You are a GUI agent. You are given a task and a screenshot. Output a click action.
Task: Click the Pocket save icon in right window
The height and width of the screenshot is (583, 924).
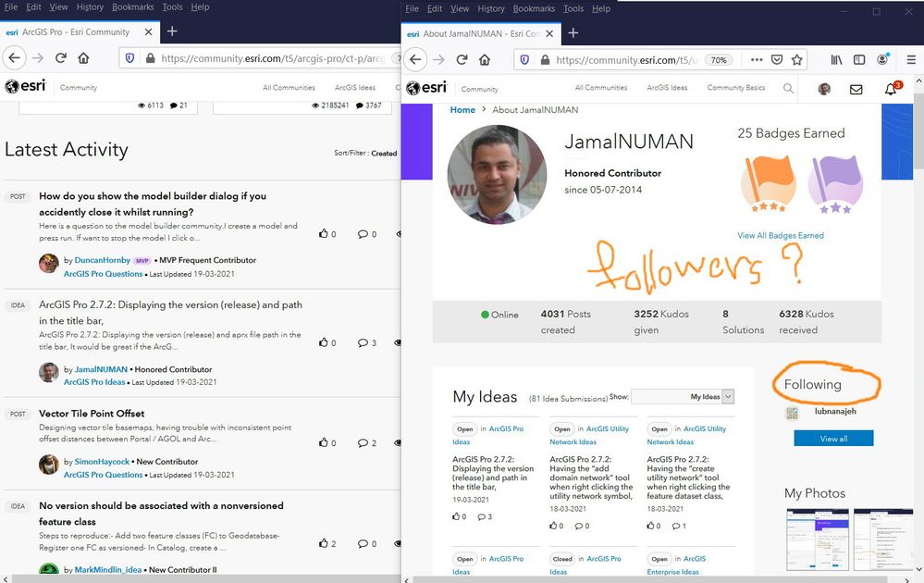(x=777, y=59)
